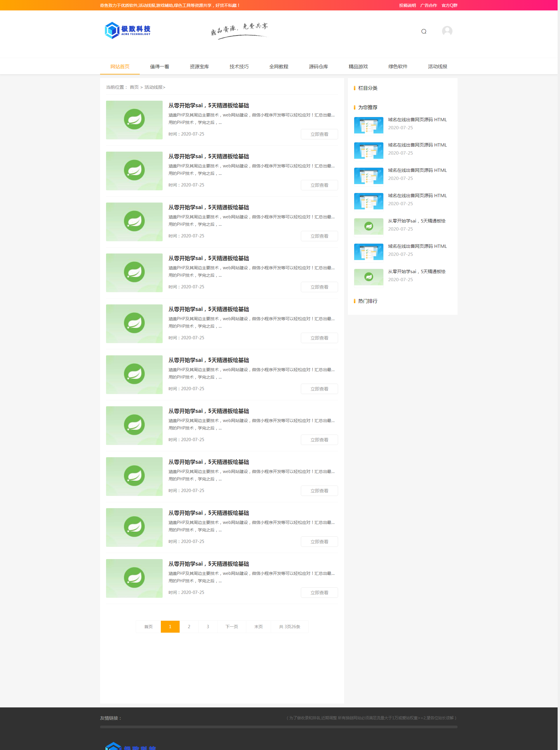Go to the 源码仓库 tab

[319, 66]
